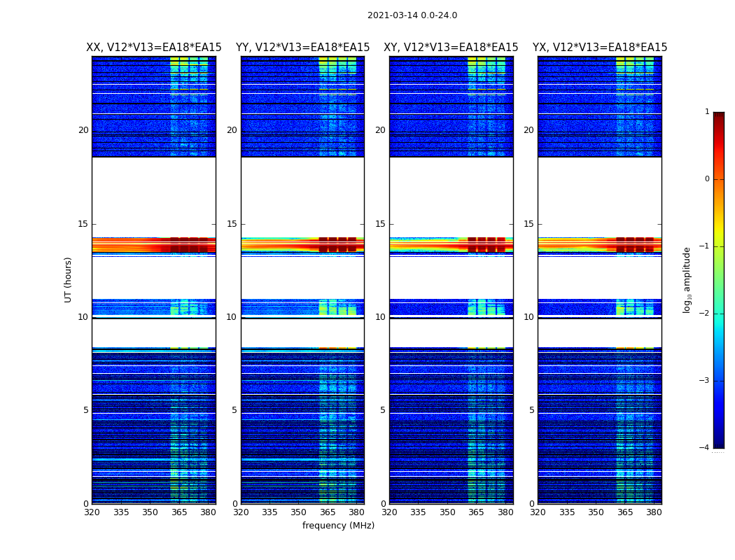Click the white gap between 11 and 13 UT in YX panel

pos(599,278)
